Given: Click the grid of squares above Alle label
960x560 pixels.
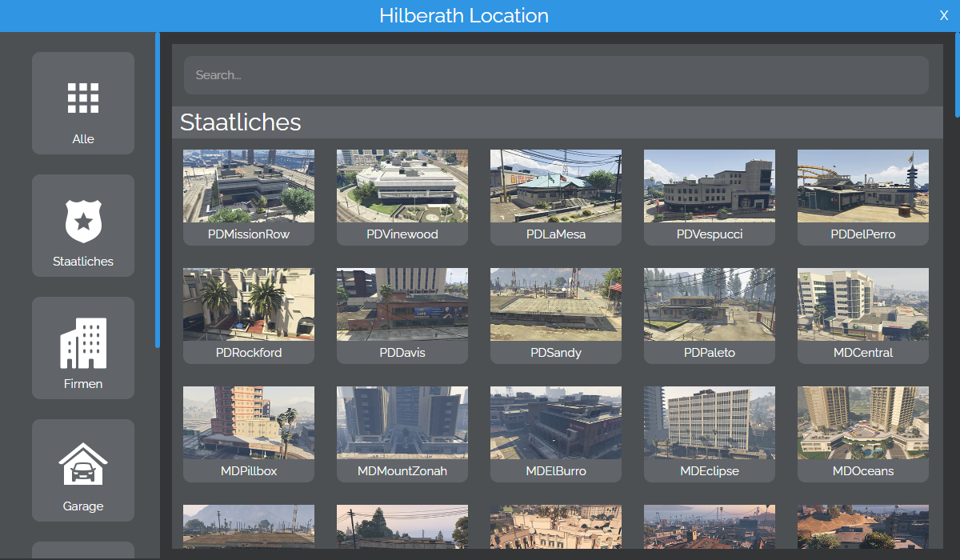Looking at the screenshot, I should pyautogui.click(x=83, y=96).
